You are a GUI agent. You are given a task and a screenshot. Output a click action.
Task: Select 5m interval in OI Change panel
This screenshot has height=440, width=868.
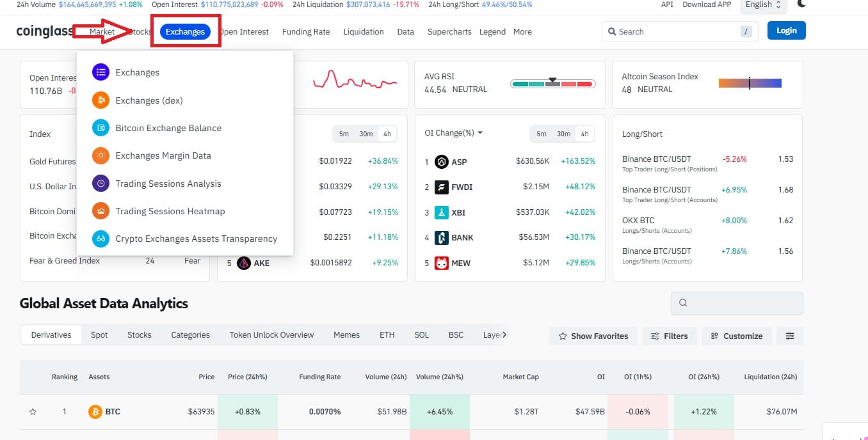pos(542,134)
